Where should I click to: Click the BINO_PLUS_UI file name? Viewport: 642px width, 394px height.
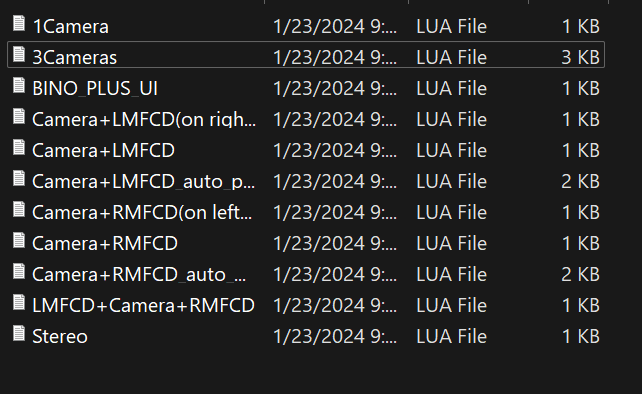pyautogui.click(x=95, y=89)
